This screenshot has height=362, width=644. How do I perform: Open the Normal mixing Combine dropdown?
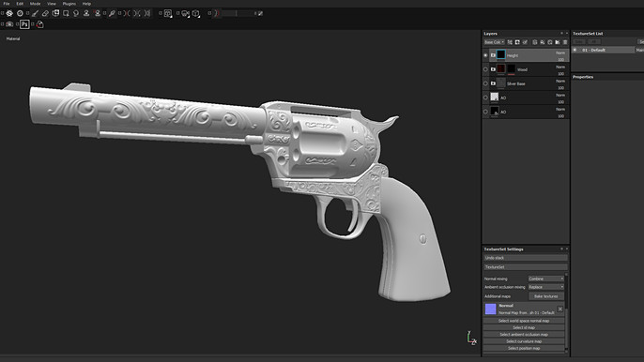pyautogui.click(x=545, y=279)
